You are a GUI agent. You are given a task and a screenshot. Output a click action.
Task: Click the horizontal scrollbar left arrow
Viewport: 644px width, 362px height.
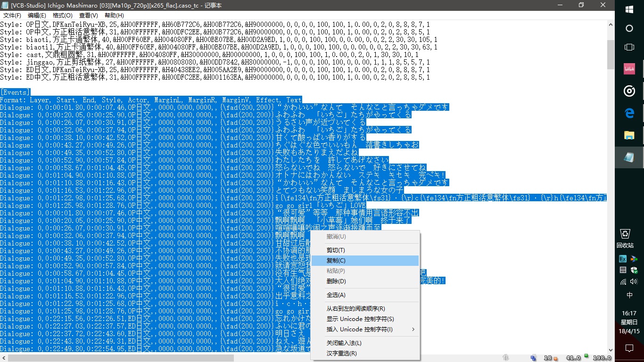coord(4,358)
